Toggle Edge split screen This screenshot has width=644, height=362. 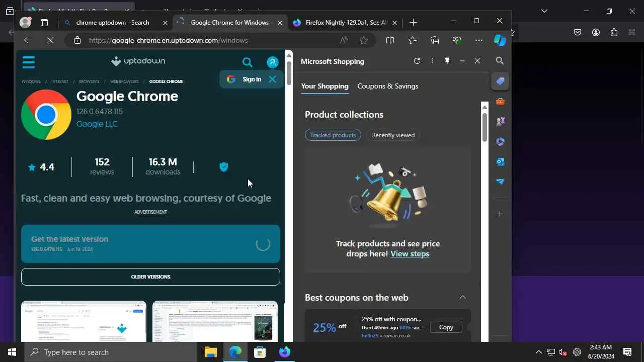coord(390,40)
